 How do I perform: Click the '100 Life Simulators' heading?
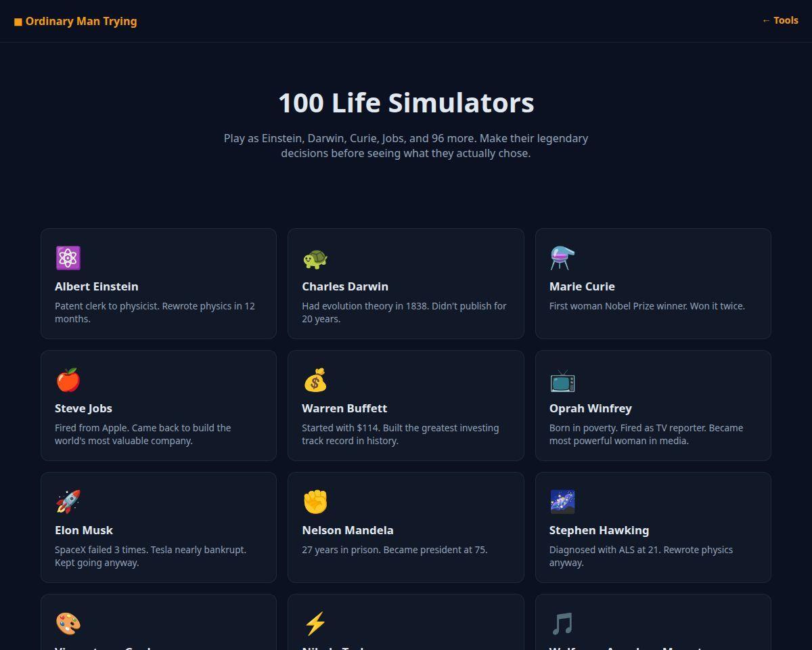coord(406,103)
